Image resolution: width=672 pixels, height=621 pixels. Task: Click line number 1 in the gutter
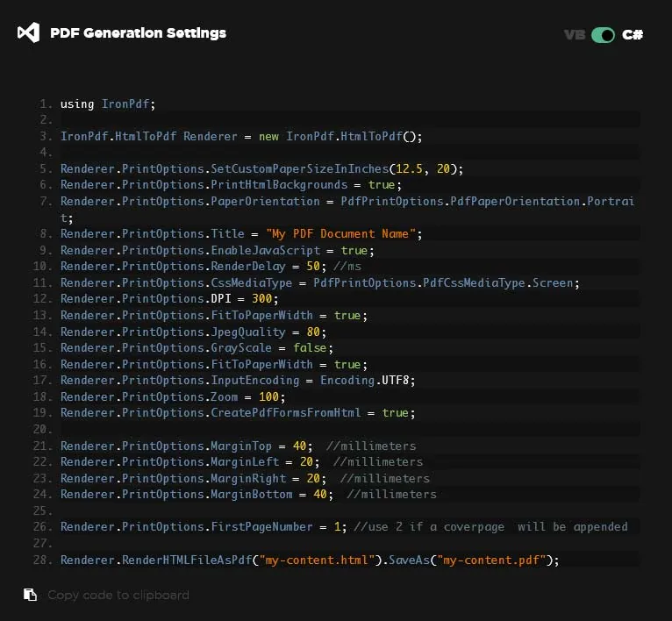[x=46, y=104]
